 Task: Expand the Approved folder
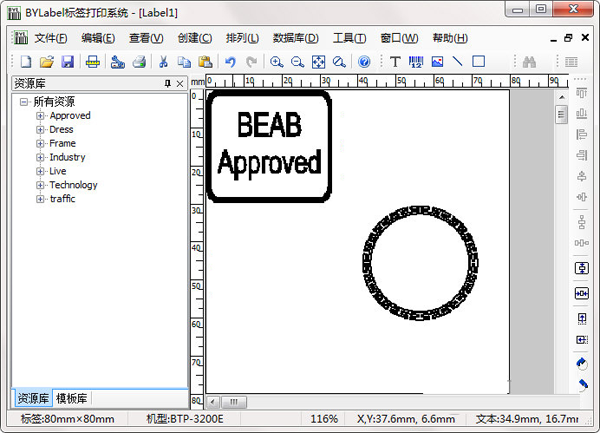point(40,116)
